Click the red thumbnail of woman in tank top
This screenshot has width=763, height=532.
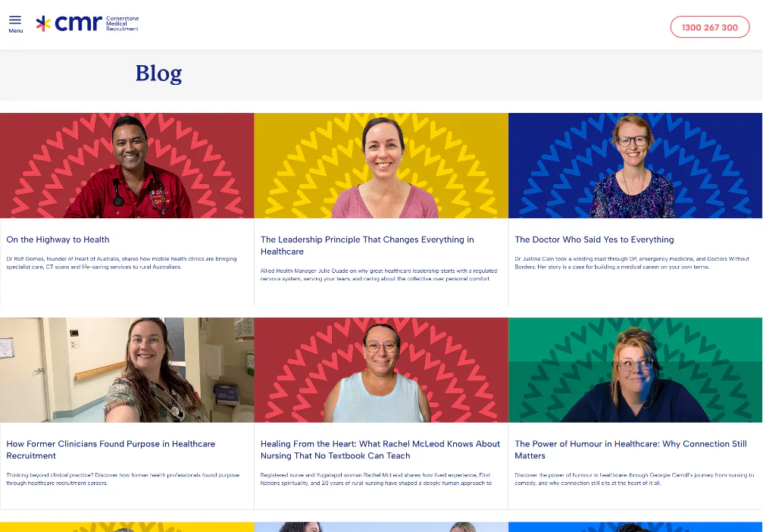(381, 370)
